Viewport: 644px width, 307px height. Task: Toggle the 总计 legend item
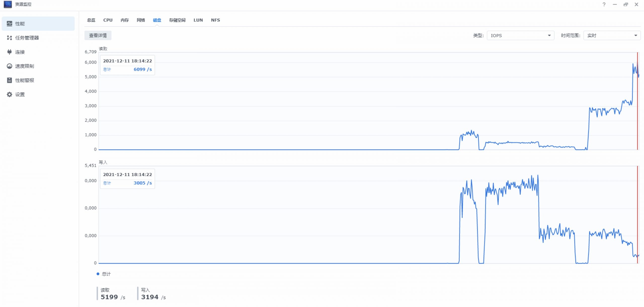[104, 274]
